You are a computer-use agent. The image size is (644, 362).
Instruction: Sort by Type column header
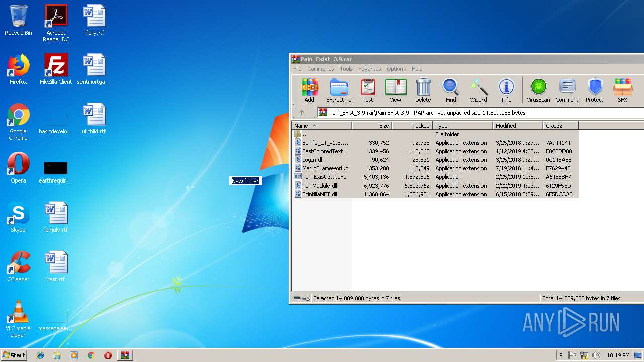(462, 126)
